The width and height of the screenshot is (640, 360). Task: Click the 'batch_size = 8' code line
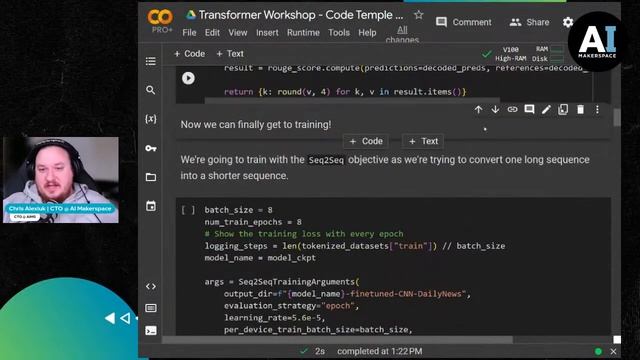[x=238, y=210]
